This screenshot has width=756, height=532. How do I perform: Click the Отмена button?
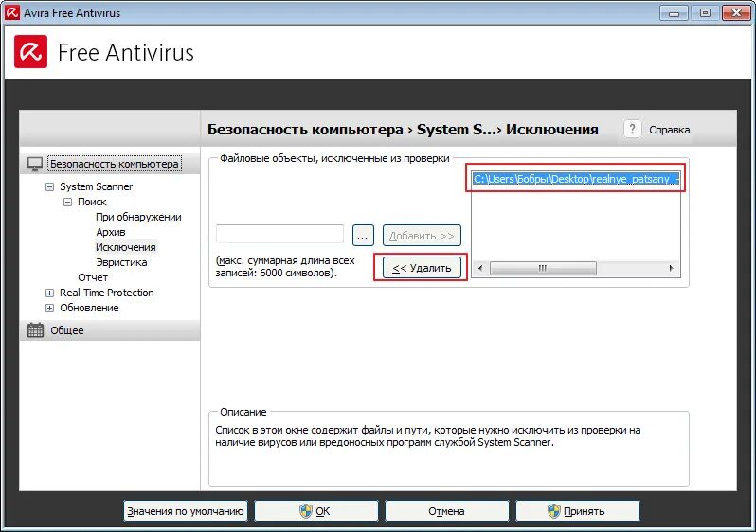pos(447,511)
